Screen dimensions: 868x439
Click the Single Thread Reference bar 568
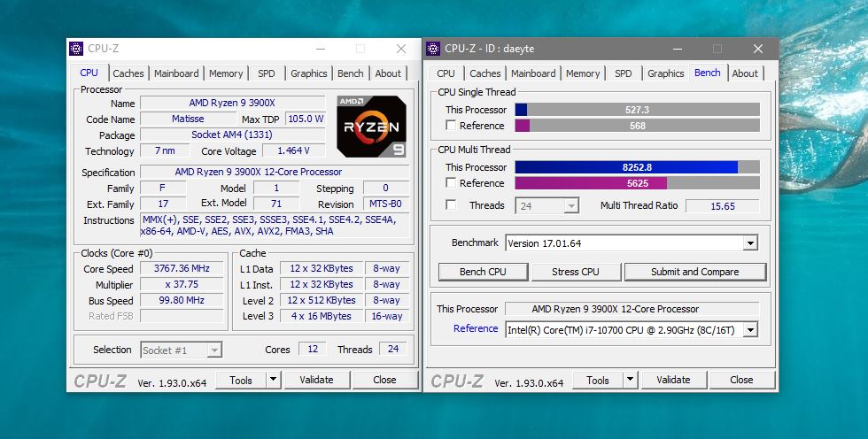[x=637, y=126]
